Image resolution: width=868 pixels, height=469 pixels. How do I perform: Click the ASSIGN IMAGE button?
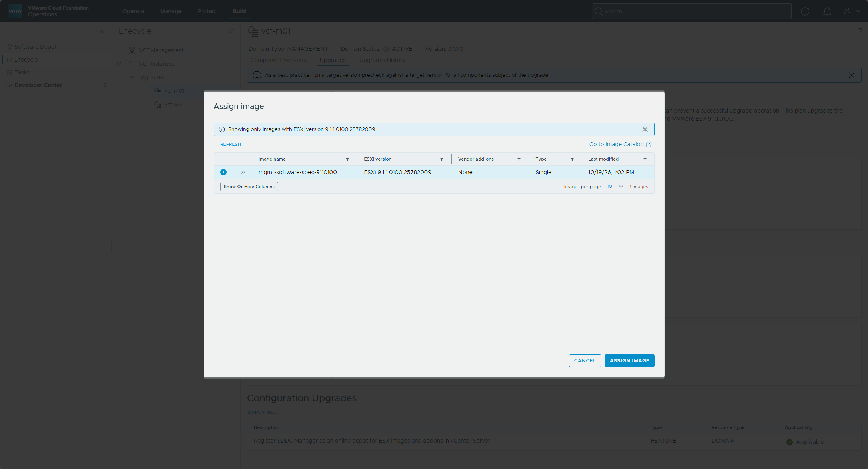(630, 361)
